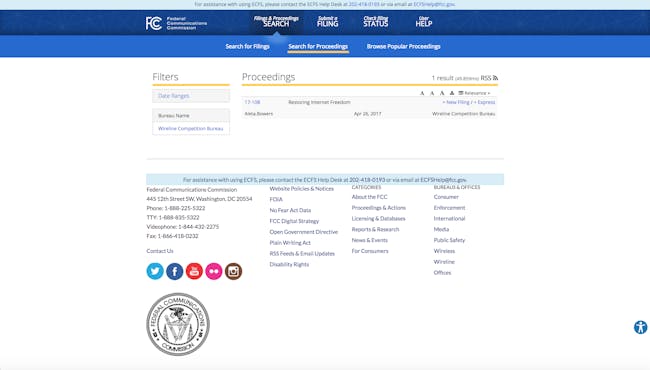The image size is (650, 370).
Task: Click the FCC seal image
Action: tap(178, 324)
